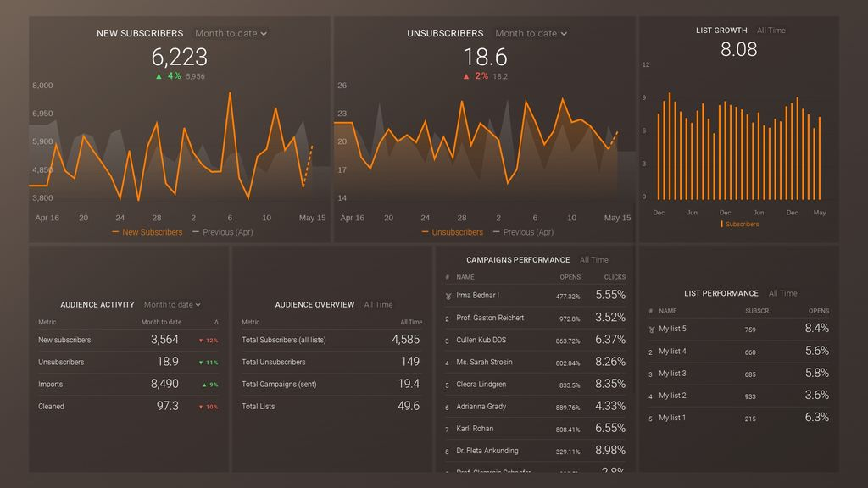Click Audience Activity delta column header
The width and height of the screenshot is (868, 488).
click(216, 322)
